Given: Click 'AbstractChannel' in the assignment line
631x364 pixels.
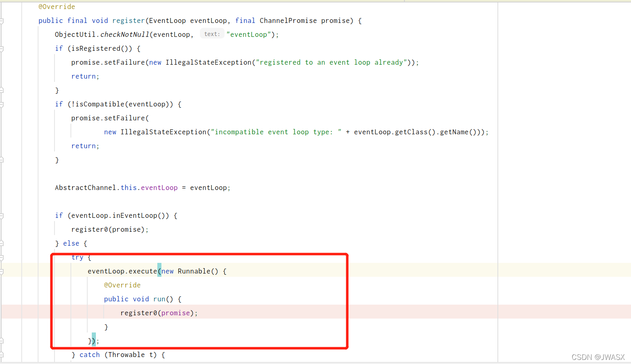Looking at the screenshot, I should (x=85, y=188).
